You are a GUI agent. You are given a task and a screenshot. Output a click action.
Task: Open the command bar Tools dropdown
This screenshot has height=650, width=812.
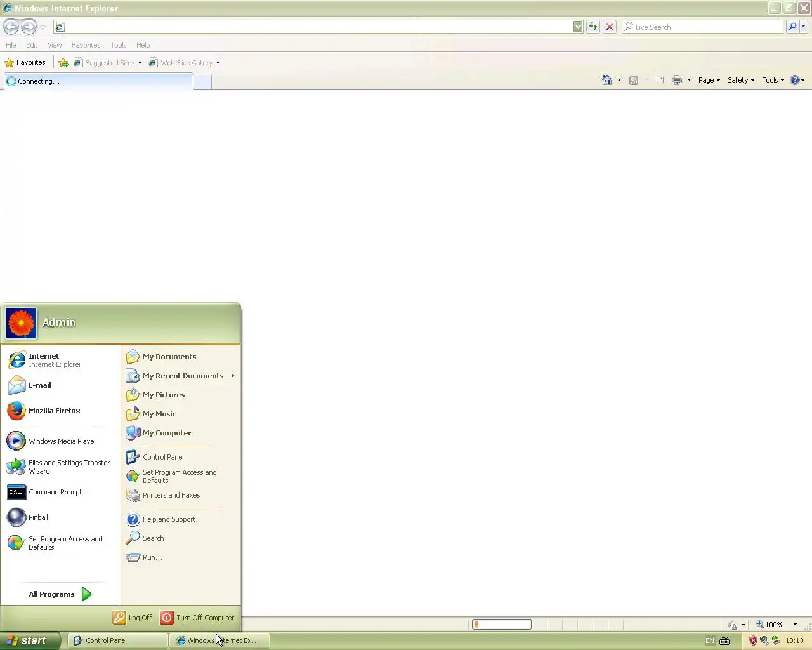(x=773, y=80)
